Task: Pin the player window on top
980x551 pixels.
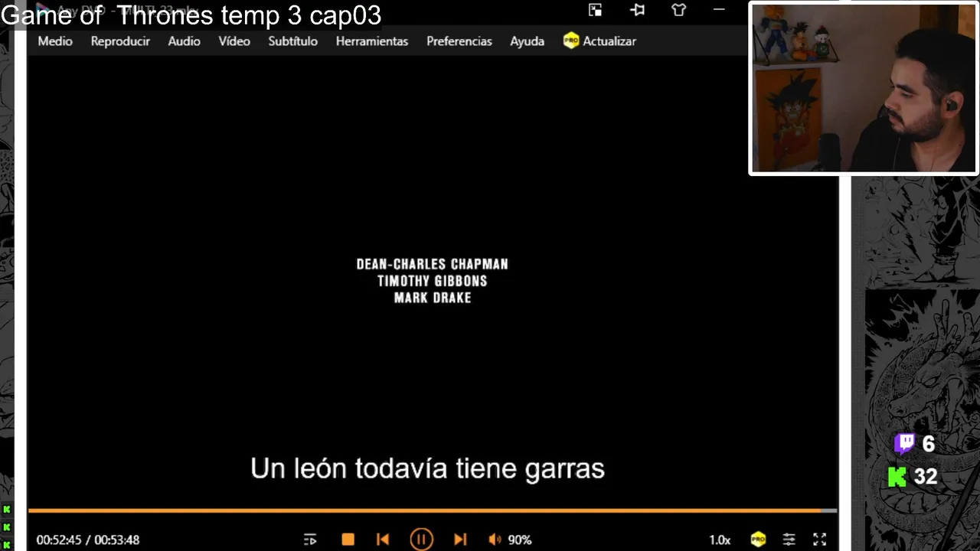Action: [637, 10]
